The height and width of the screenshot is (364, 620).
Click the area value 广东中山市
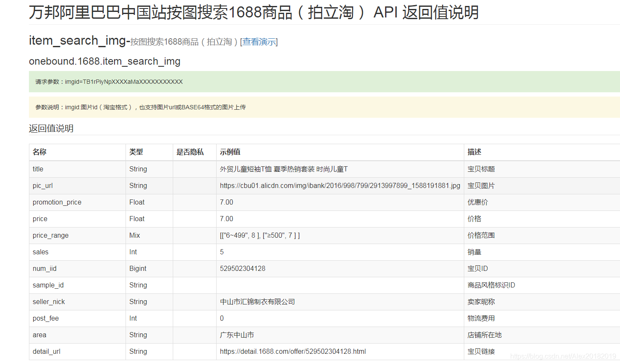click(237, 335)
